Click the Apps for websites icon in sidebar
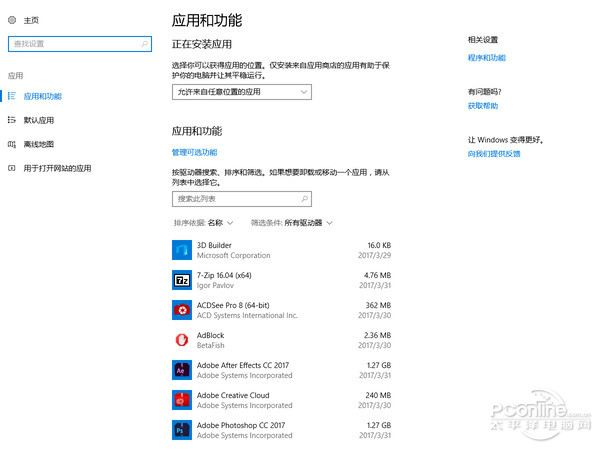Screen dimensions: 600x450 [x=12, y=168]
